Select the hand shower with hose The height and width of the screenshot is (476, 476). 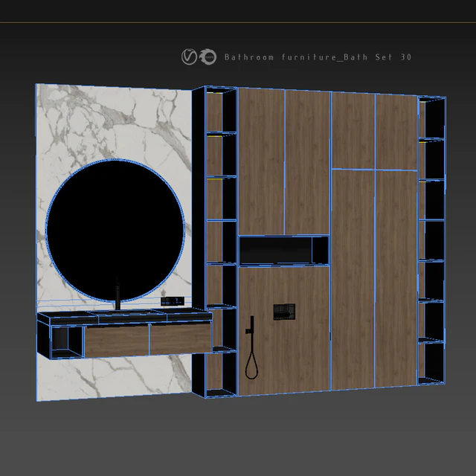click(x=251, y=347)
